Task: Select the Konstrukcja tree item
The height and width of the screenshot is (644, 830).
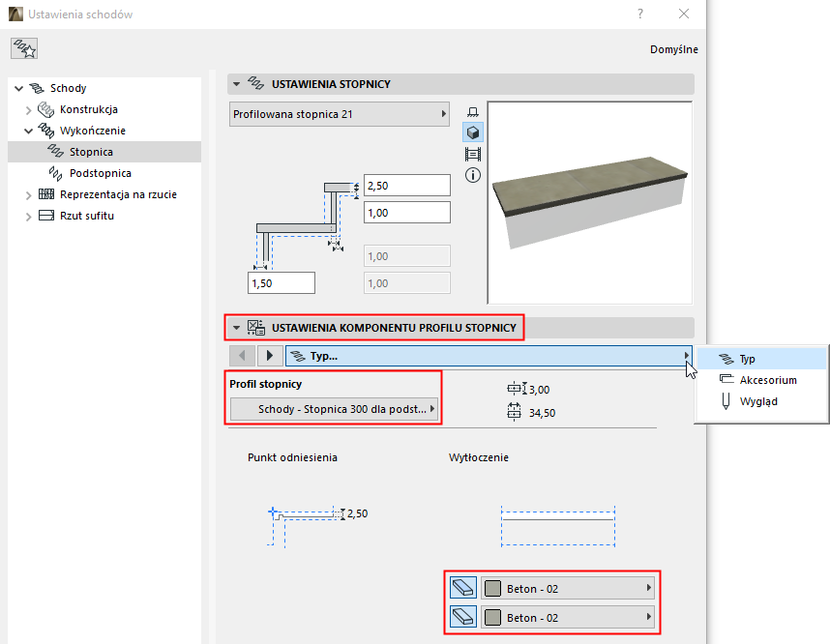Action: 89,109
